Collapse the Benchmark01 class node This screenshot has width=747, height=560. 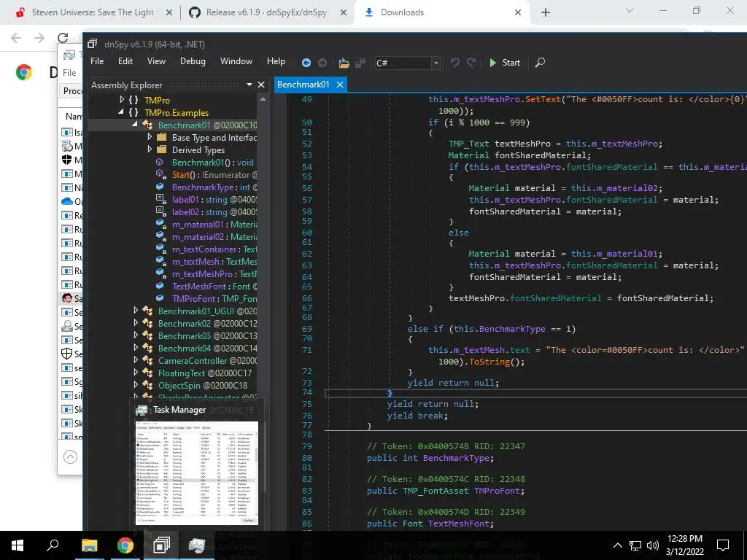(x=135, y=125)
